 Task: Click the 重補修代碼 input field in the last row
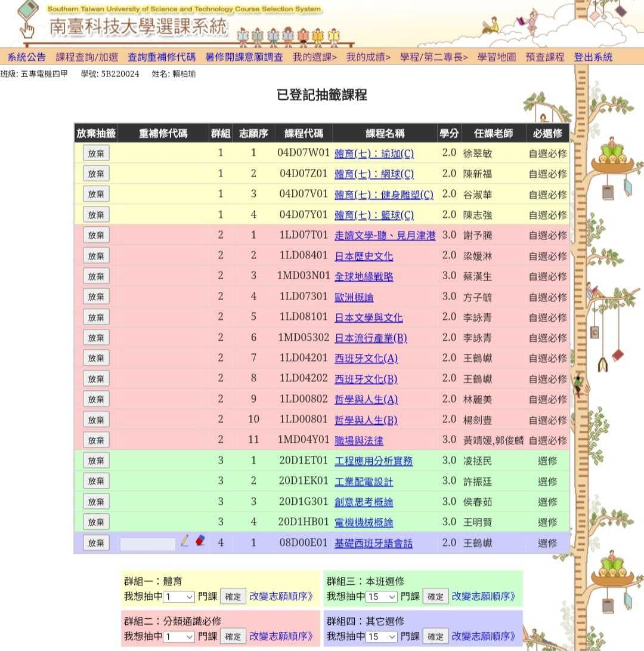point(147,544)
